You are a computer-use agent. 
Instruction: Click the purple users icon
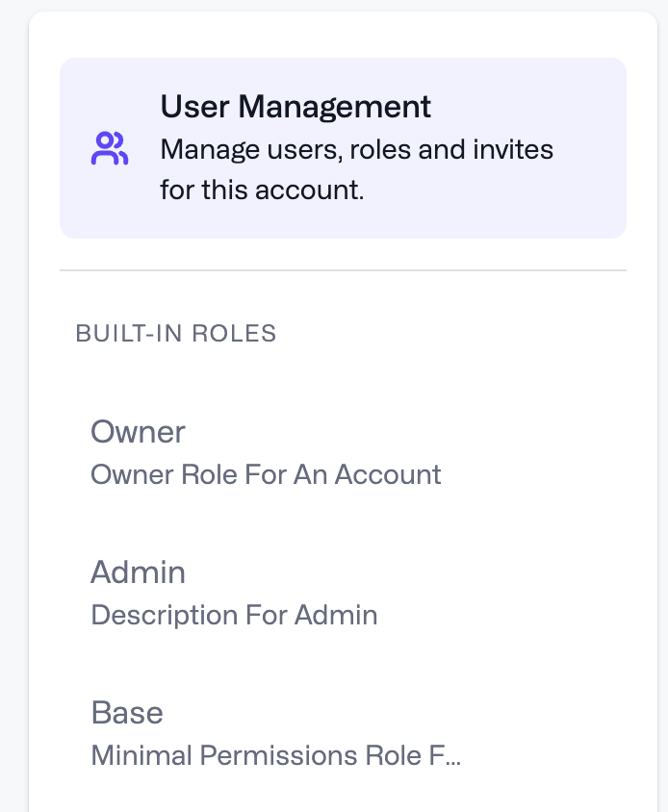[x=110, y=149]
